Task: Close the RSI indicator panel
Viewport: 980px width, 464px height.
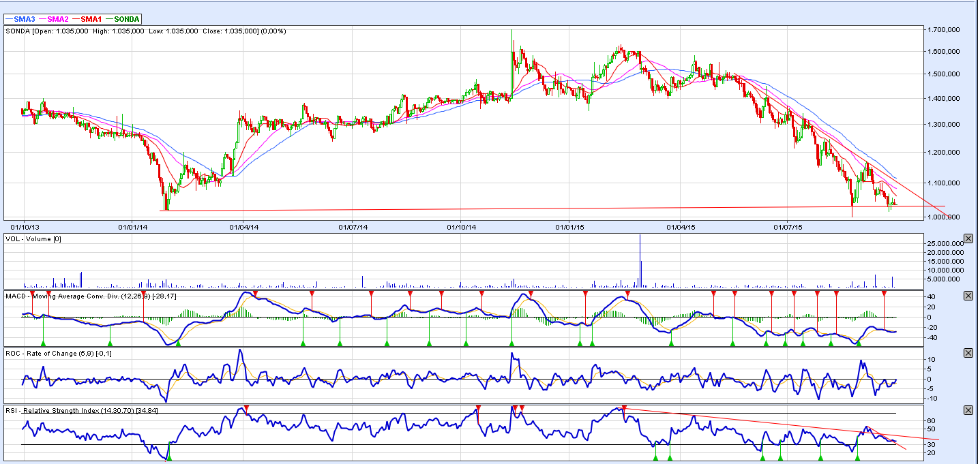Action: [x=968, y=410]
